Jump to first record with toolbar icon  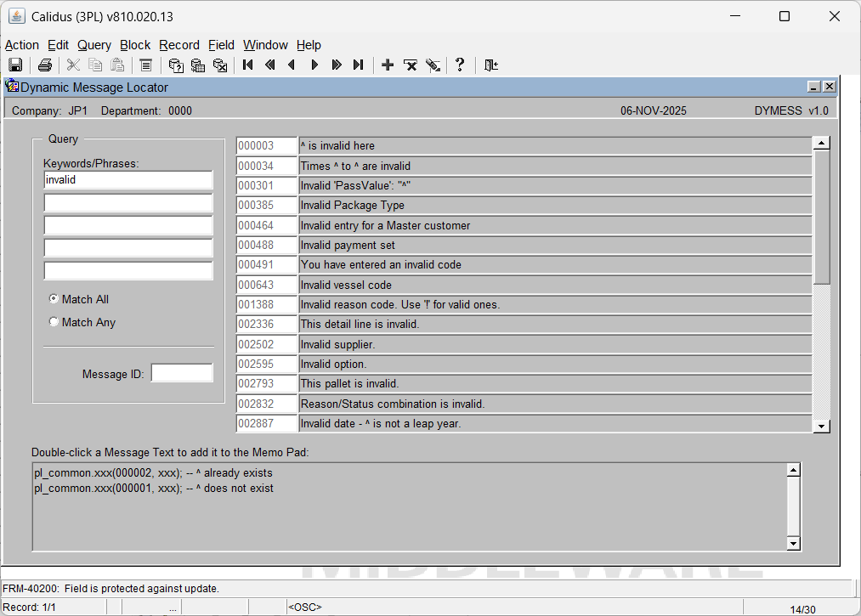point(248,65)
